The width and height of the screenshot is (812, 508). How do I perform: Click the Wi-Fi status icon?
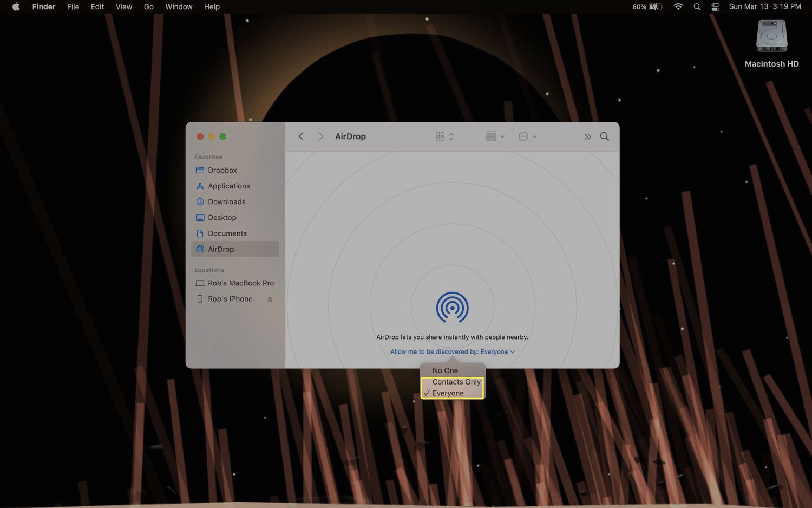678,7
